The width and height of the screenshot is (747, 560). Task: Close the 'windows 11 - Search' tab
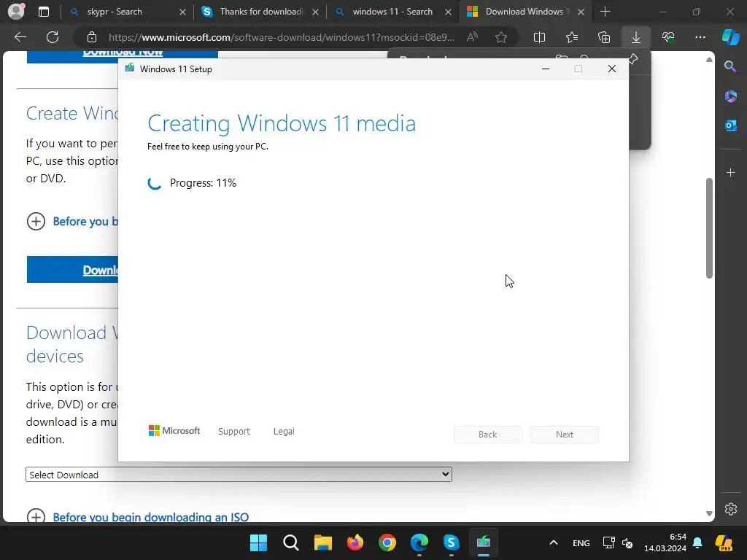tap(448, 12)
